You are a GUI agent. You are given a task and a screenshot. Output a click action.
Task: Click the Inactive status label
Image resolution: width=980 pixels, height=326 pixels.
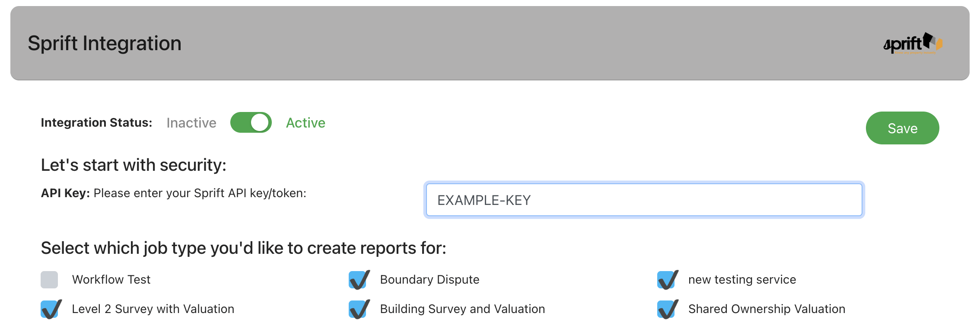point(191,123)
